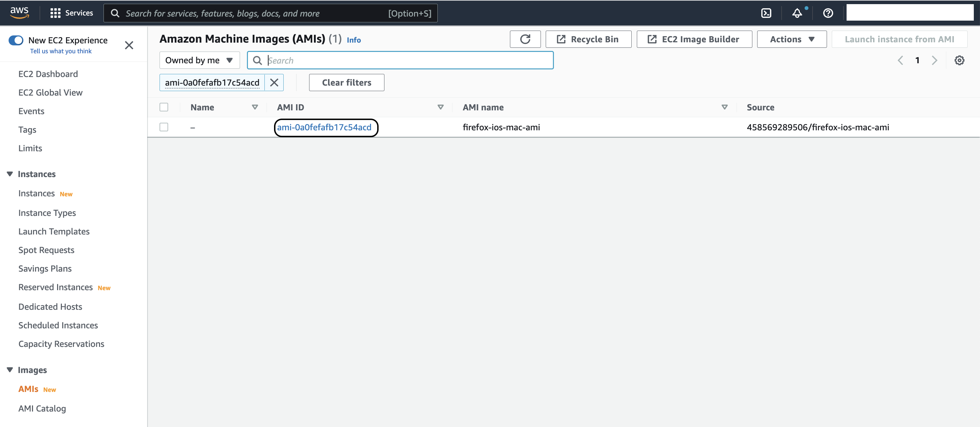This screenshot has height=427, width=980.
Task: Open AWS CloudShell icon
Action: 766,13
